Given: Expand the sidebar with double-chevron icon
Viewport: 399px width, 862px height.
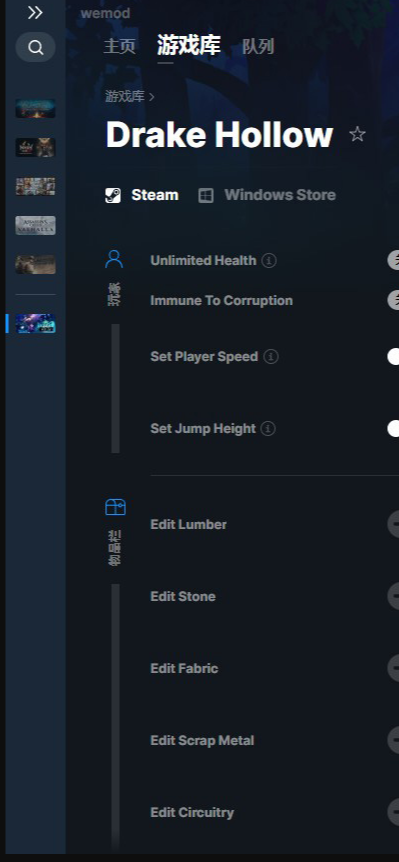Looking at the screenshot, I should coord(35,13).
